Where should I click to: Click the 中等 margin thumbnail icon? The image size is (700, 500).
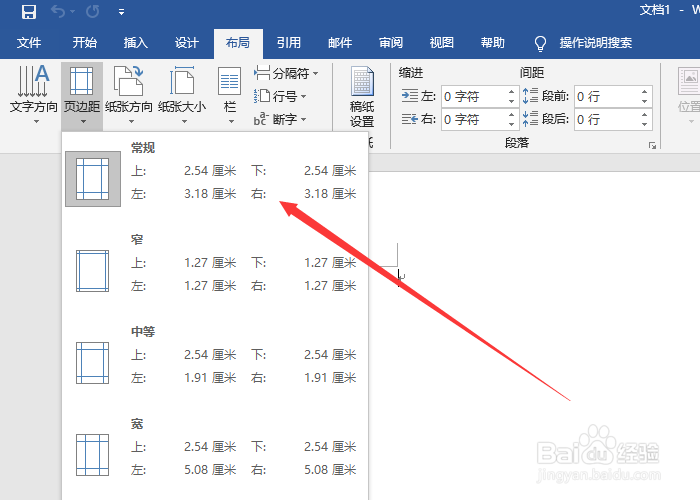pyautogui.click(x=92, y=363)
